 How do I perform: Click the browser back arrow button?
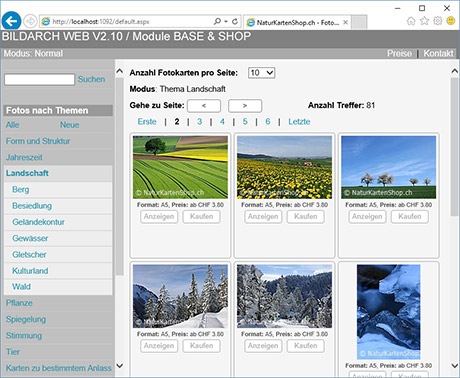pyautogui.click(x=11, y=21)
